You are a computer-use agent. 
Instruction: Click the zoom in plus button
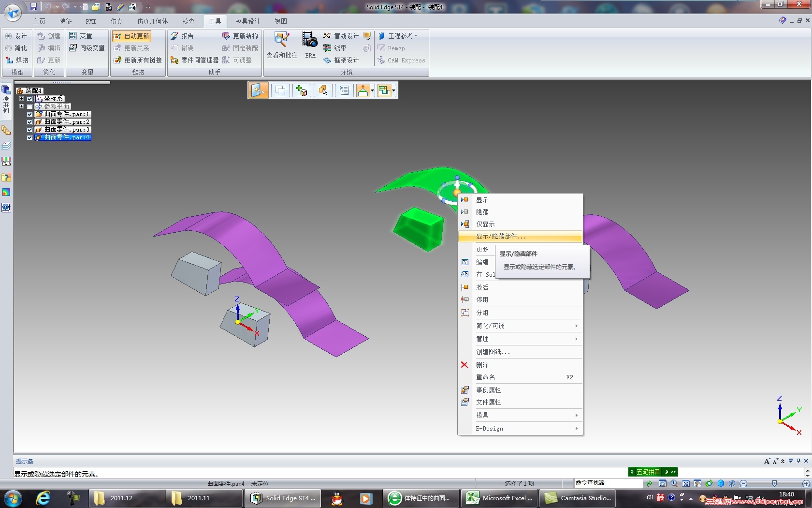(x=806, y=483)
